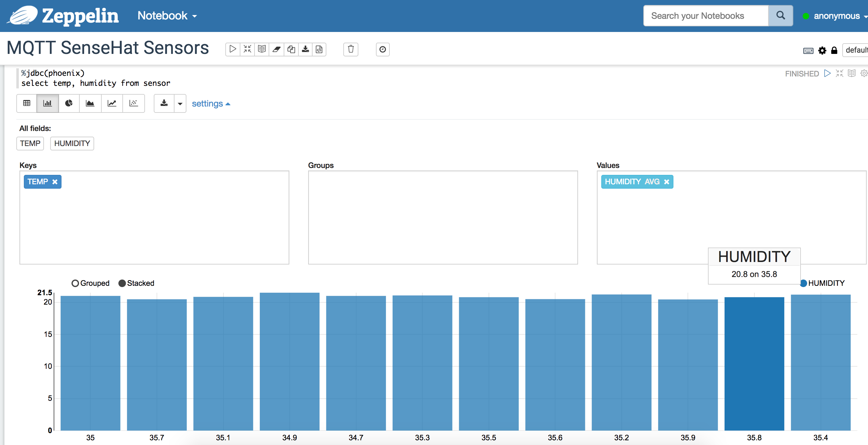Open the note settings gear icon
This screenshot has height=445, width=868.
tap(822, 50)
